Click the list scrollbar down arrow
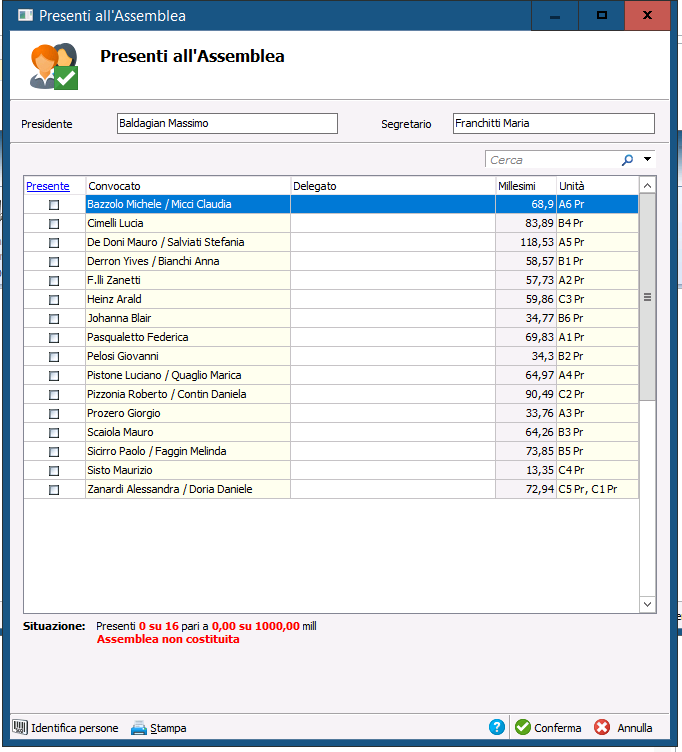 pyautogui.click(x=647, y=604)
